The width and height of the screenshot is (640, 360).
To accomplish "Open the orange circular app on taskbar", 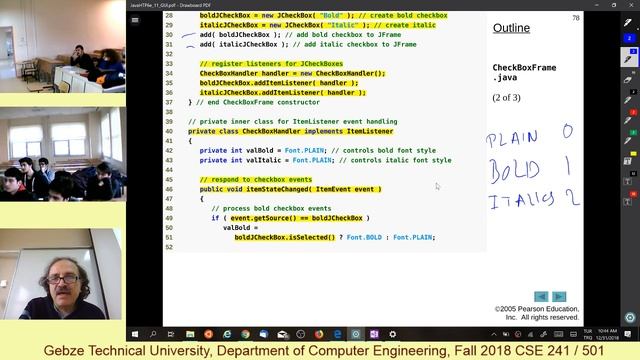I will click(x=208, y=334).
